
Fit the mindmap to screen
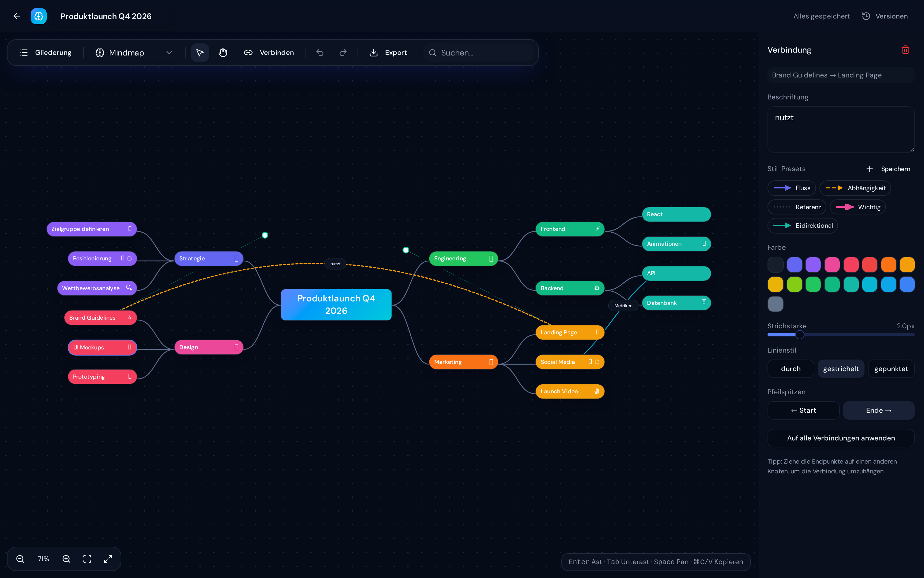click(x=87, y=559)
